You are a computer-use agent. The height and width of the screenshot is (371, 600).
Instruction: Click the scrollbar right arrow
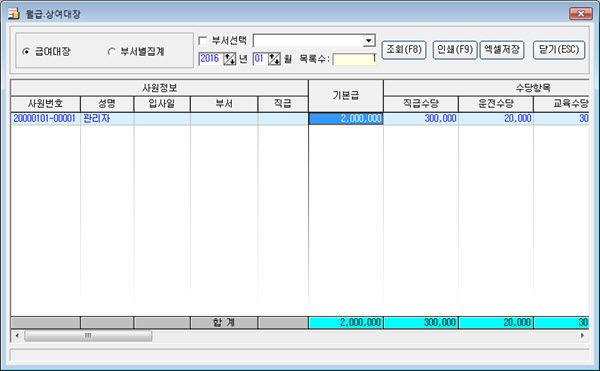582,336
